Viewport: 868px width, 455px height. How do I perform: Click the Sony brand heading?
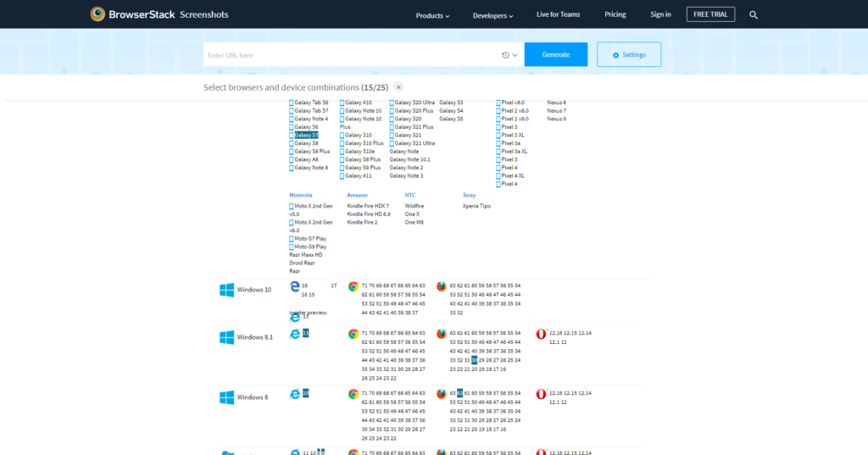coord(469,196)
